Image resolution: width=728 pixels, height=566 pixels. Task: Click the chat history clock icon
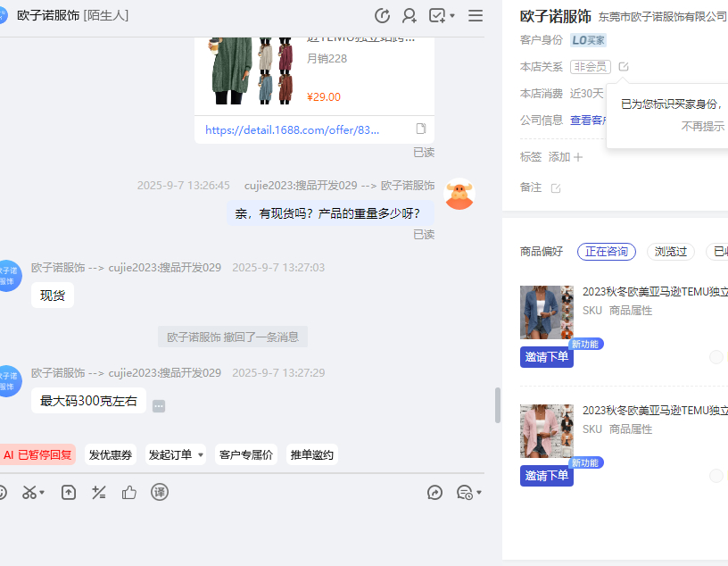click(x=383, y=15)
